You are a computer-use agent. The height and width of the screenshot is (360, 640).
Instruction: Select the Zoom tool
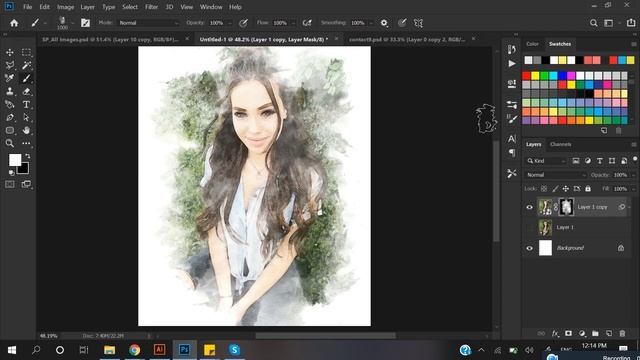click(10, 143)
